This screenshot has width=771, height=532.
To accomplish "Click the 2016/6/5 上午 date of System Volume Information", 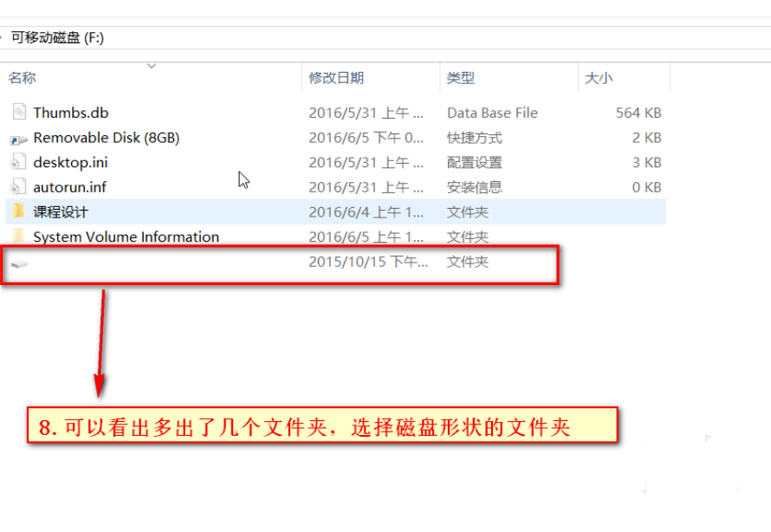I will [x=366, y=237].
